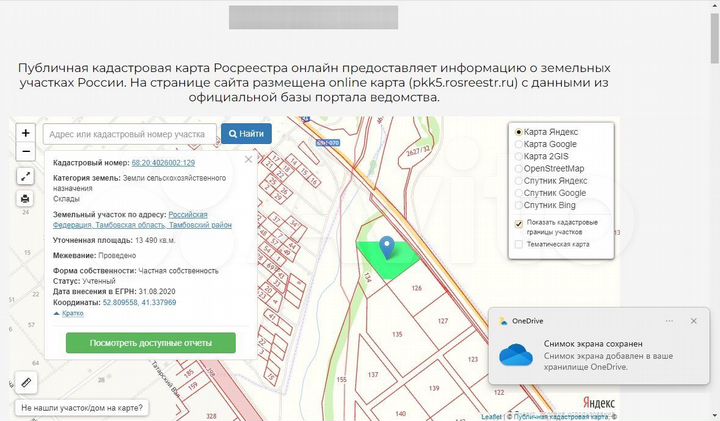Viewport: 720px width, 421px height.
Task: Click parcel 137 on the map
Action: point(373,375)
